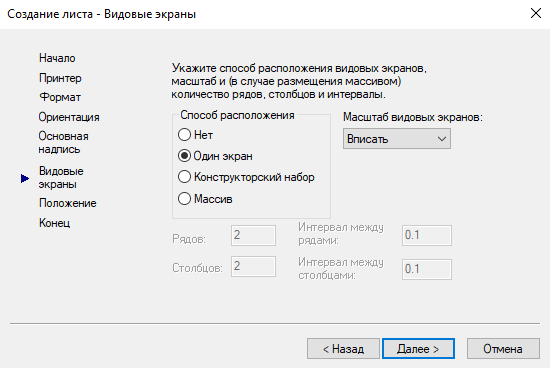Click the '< Назад' button
This screenshot has height=368, width=550.
(343, 349)
